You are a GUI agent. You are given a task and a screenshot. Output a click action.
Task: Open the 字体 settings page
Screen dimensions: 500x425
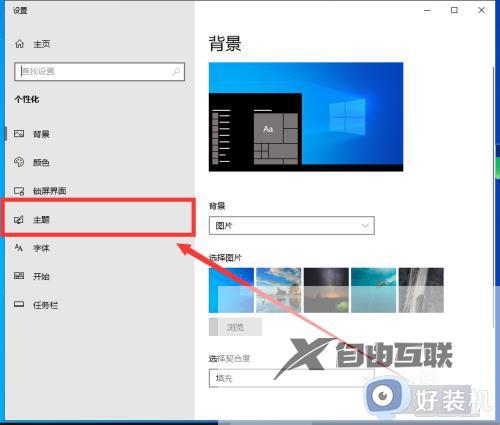[x=41, y=248]
